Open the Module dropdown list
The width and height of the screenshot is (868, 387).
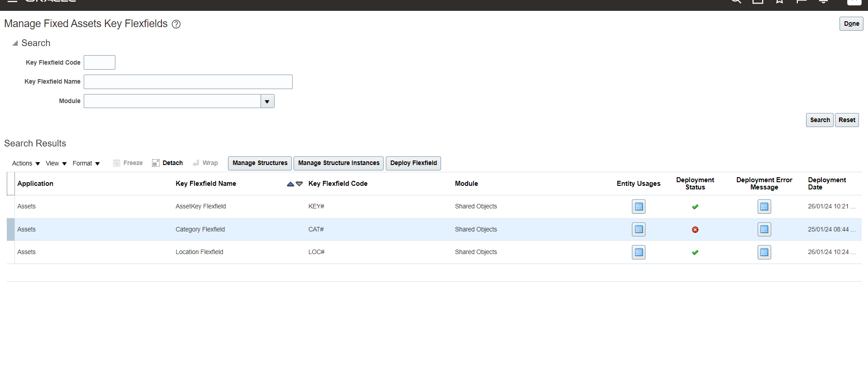pyautogui.click(x=267, y=101)
